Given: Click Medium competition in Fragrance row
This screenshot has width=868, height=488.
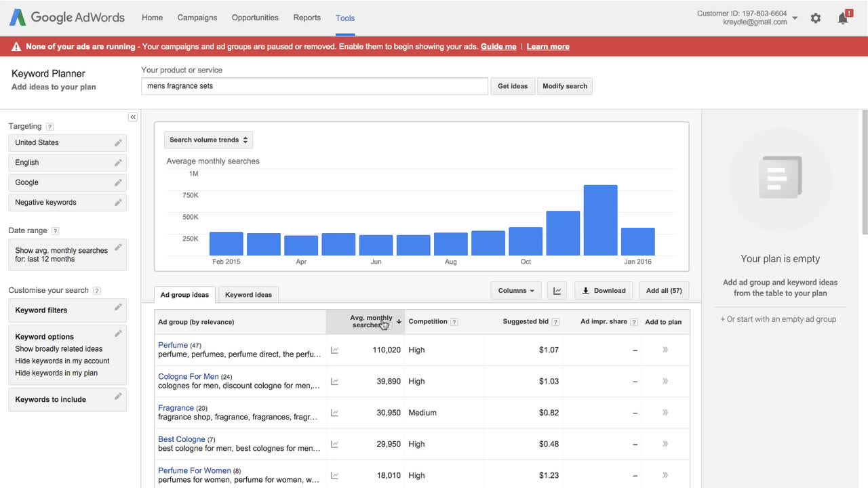Looking at the screenshot, I should tap(422, 413).
